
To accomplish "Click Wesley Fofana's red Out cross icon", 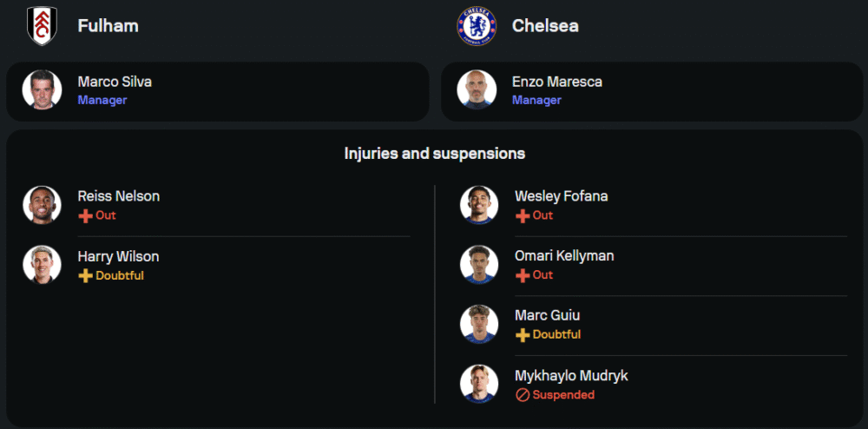I will 522,215.
